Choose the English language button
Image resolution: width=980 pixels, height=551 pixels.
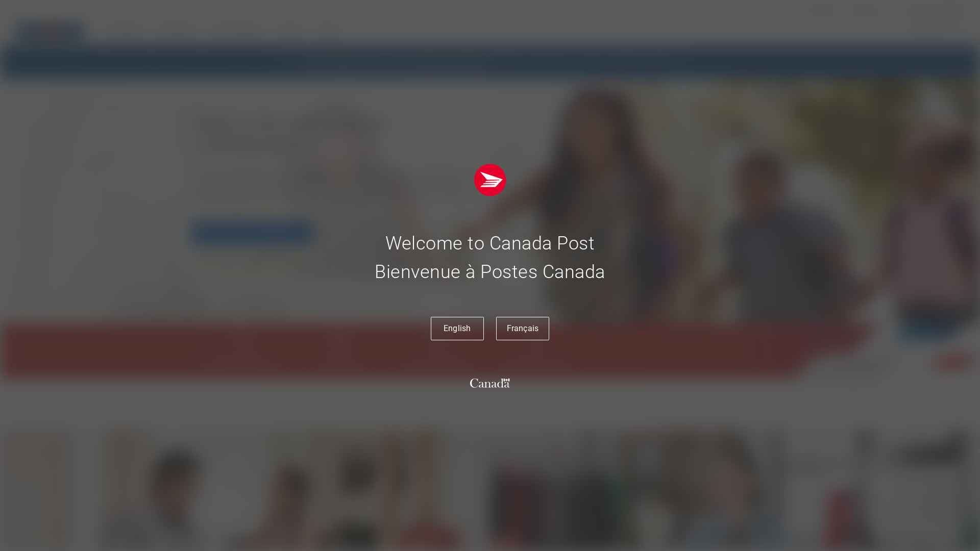click(x=457, y=329)
